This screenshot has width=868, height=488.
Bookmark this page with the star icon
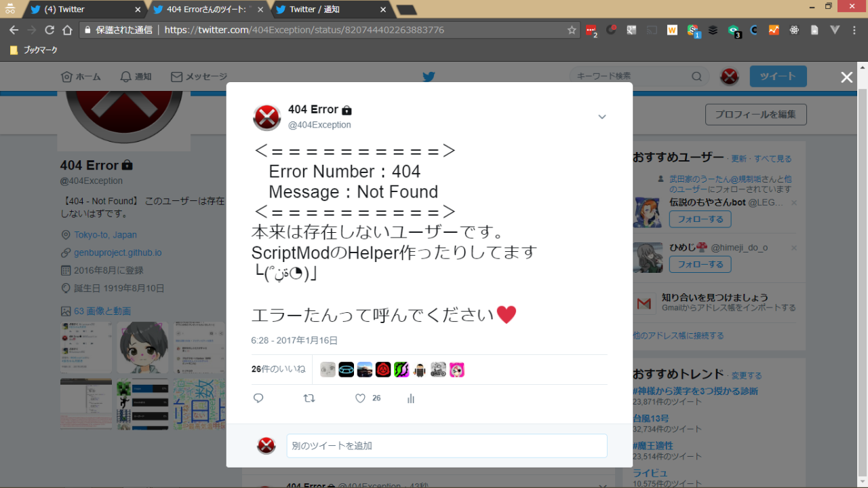click(572, 30)
